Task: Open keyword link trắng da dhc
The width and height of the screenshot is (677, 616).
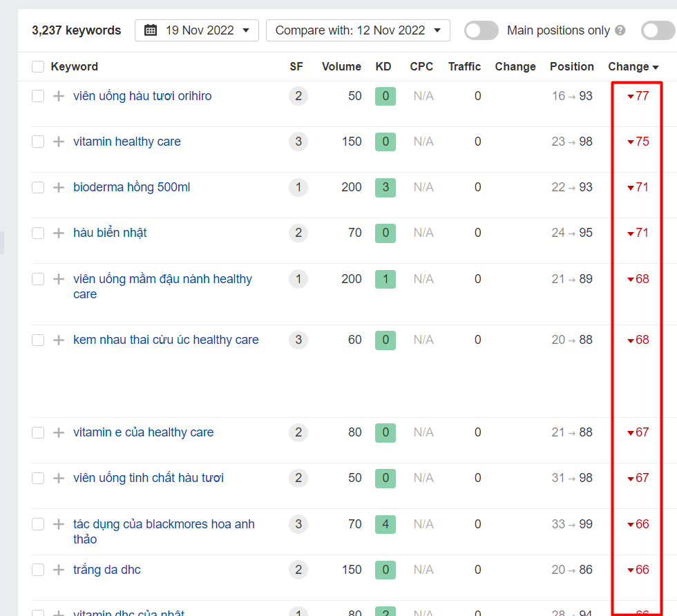Action: 107,570
